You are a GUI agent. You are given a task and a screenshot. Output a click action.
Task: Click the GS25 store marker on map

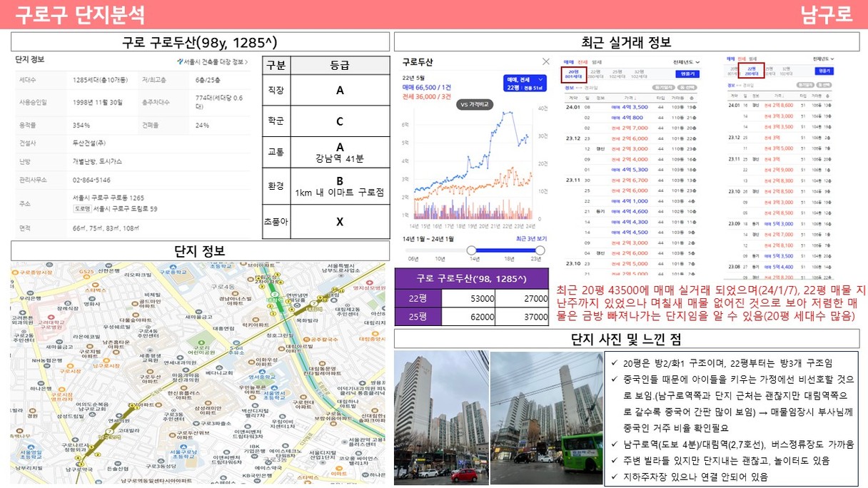86,276
